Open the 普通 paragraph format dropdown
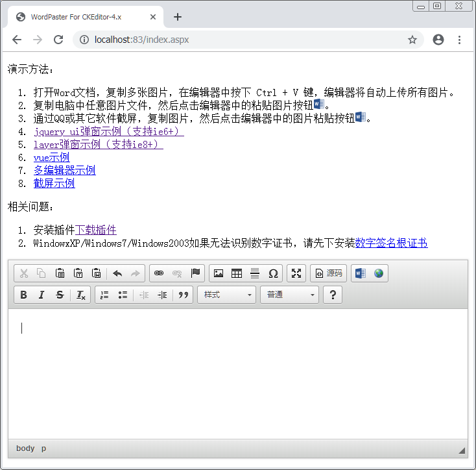Image resolution: width=476 pixels, height=470 pixels. [x=290, y=295]
